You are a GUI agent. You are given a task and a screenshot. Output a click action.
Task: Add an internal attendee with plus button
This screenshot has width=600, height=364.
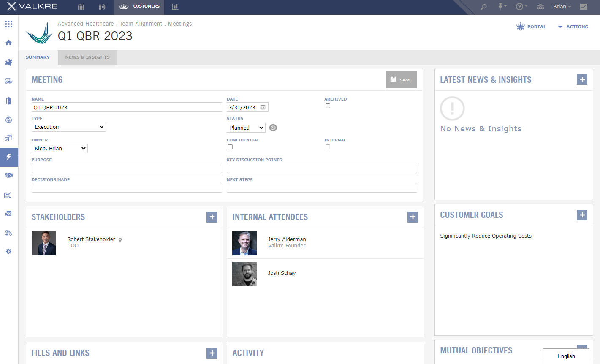[x=413, y=217]
